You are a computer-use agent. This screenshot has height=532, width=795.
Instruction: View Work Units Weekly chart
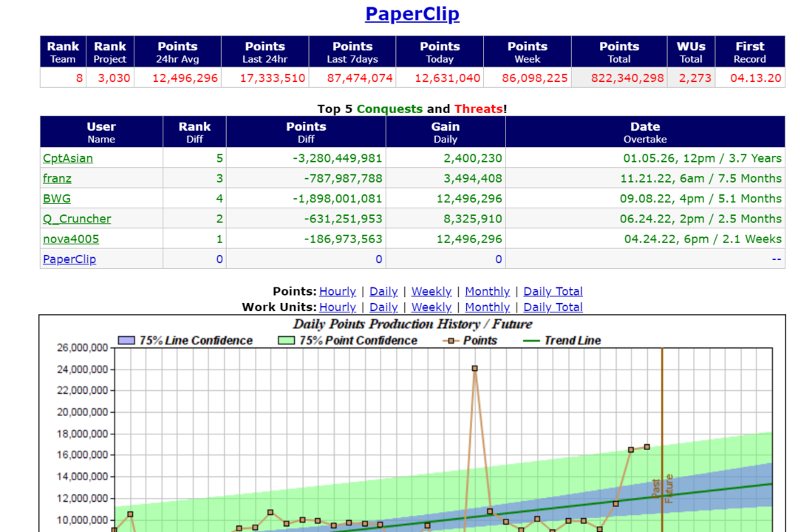click(431, 307)
